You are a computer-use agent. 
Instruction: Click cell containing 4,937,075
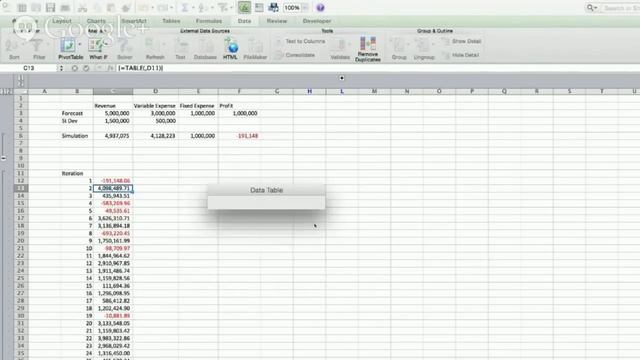(113, 136)
